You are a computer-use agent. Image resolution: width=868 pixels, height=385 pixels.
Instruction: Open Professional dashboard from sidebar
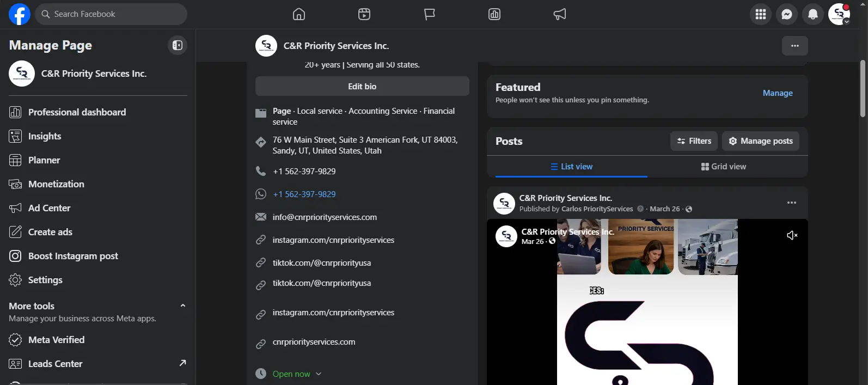pyautogui.click(x=98, y=112)
